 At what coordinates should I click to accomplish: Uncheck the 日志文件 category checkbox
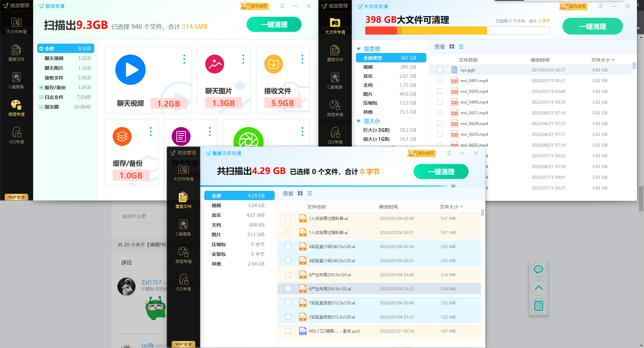41,97
